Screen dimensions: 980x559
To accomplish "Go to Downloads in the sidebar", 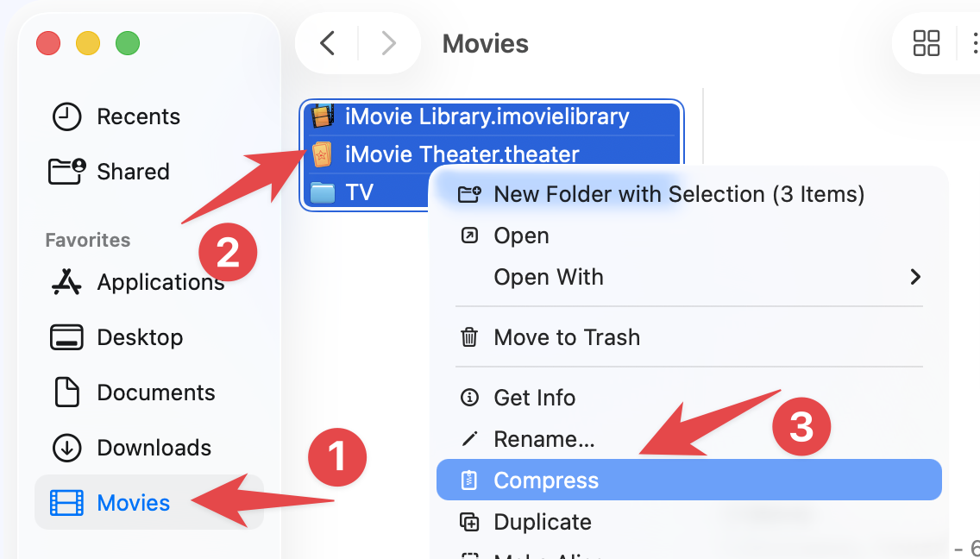I will (x=154, y=448).
